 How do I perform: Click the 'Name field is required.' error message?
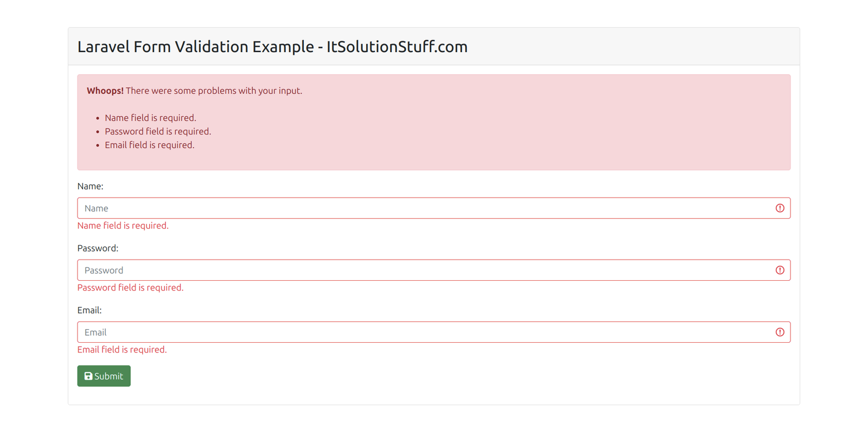123,225
